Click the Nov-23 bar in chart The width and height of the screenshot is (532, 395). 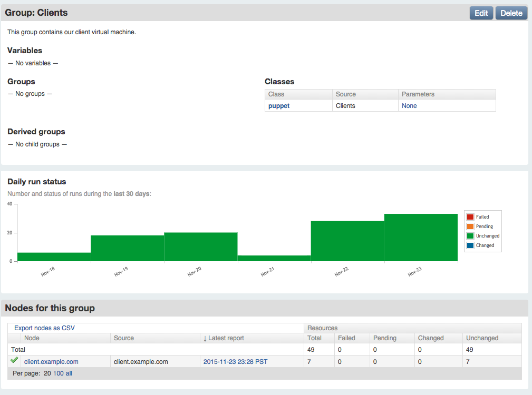pyautogui.click(x=421, y=238)
